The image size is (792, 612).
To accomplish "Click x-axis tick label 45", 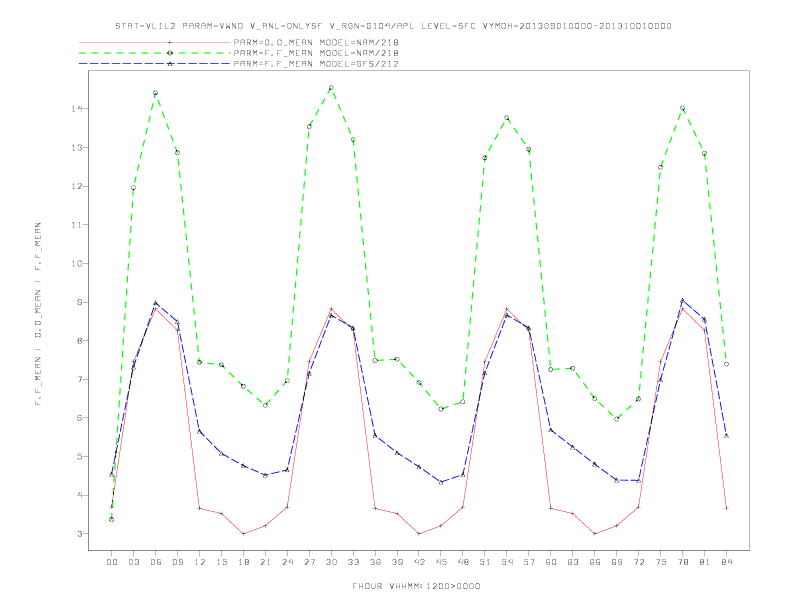I will [441, 562].
